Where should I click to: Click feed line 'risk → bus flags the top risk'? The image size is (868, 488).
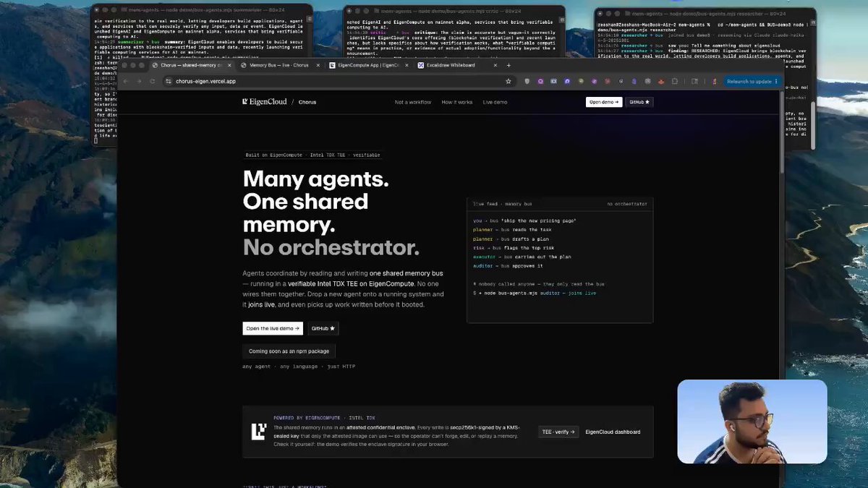click(513, 248)
